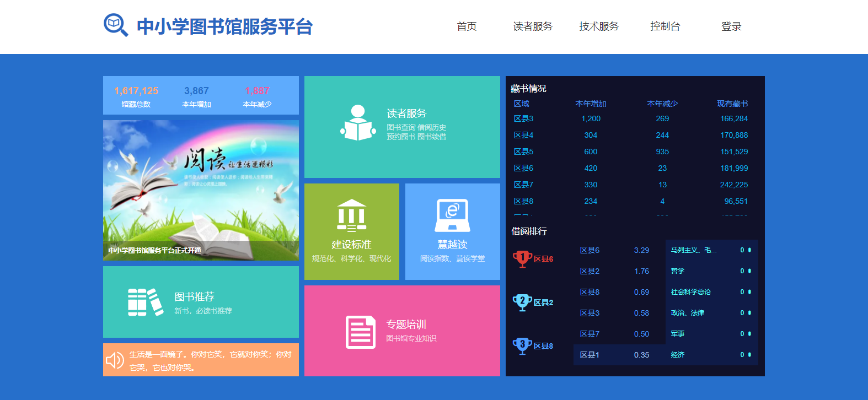The image size is (868, 400).
Task: Click the 建设标准 building columns icon
Action: click(351, 215)
